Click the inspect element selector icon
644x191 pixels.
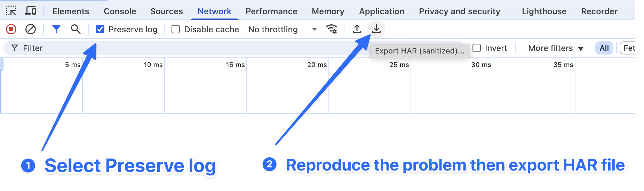point(11,11)
